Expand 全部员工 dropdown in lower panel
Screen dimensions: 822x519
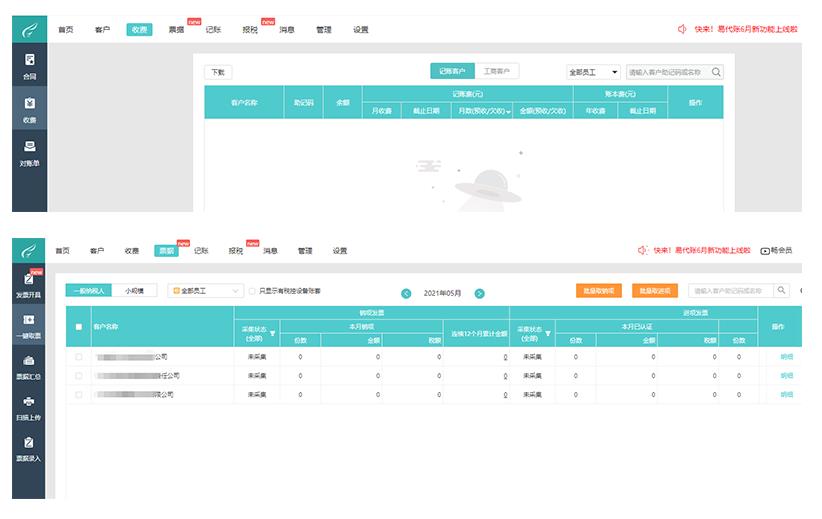(x=206, y=291)
